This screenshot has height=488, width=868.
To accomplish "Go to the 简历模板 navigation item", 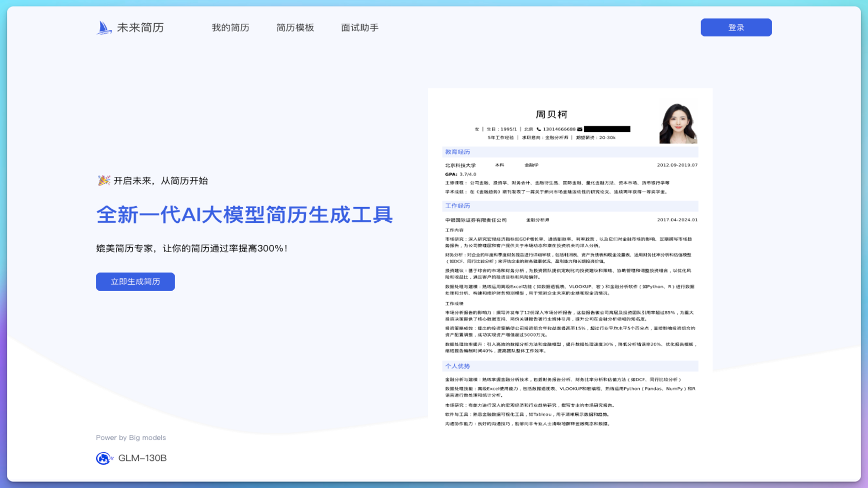I will coord(295,28).
